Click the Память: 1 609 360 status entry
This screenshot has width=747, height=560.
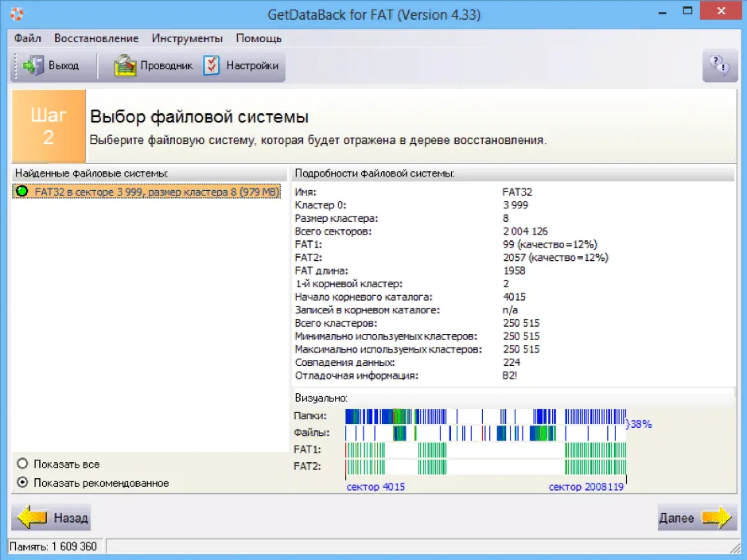53,546
